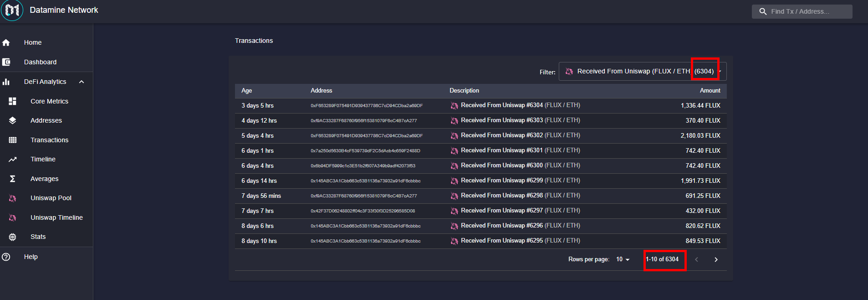Click the Help question mark icon
The width and height of the screenshot is (868, 300).
click(x=6, y=257)
